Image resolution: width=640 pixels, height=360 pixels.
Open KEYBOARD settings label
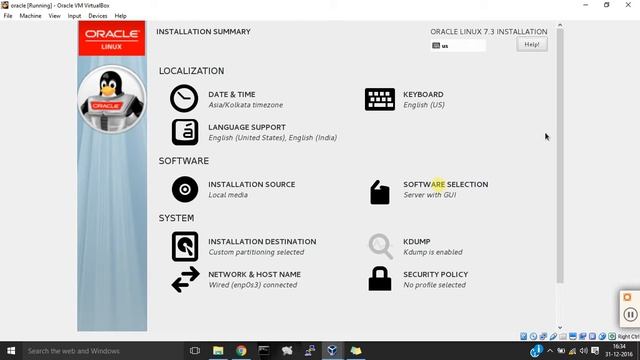(x=423, y=94)
